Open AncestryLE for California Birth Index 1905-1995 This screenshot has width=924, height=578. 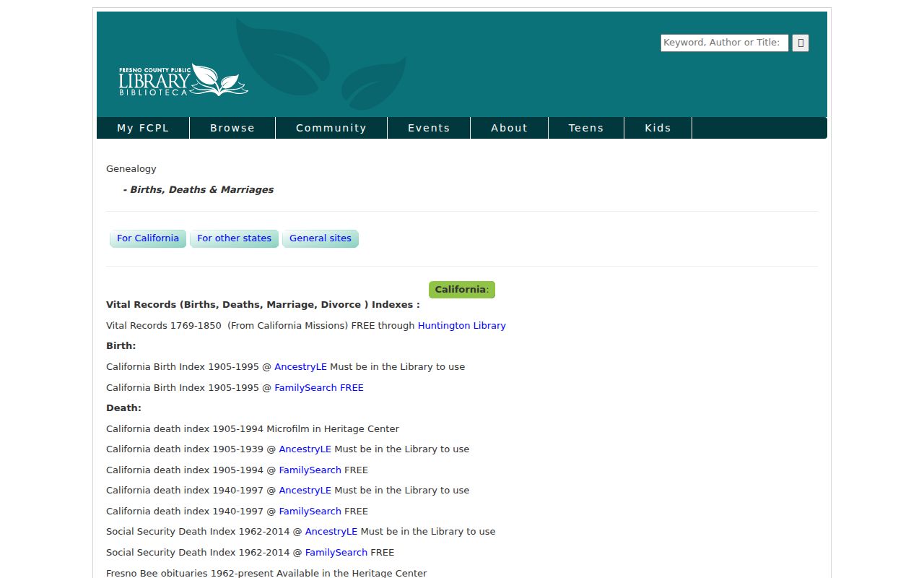[301, 367]
